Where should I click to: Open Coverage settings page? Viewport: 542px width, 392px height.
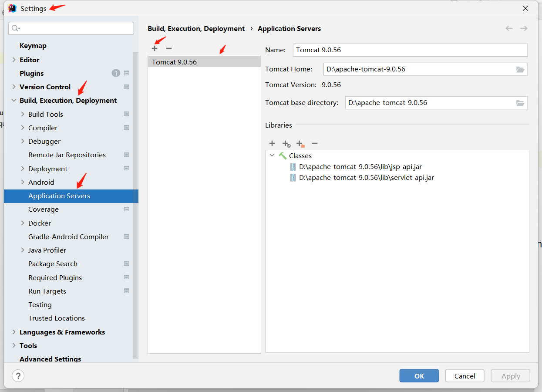44,210
